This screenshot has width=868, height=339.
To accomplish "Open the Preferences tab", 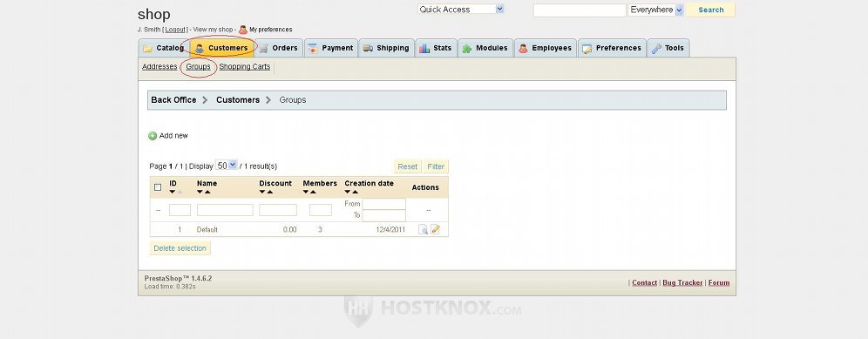I will coord(612,48).
